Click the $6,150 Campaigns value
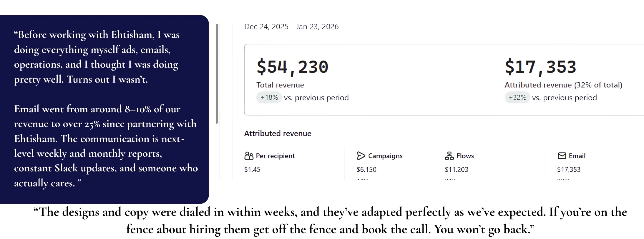Screen dimensions: 644x239 [366, 170]
